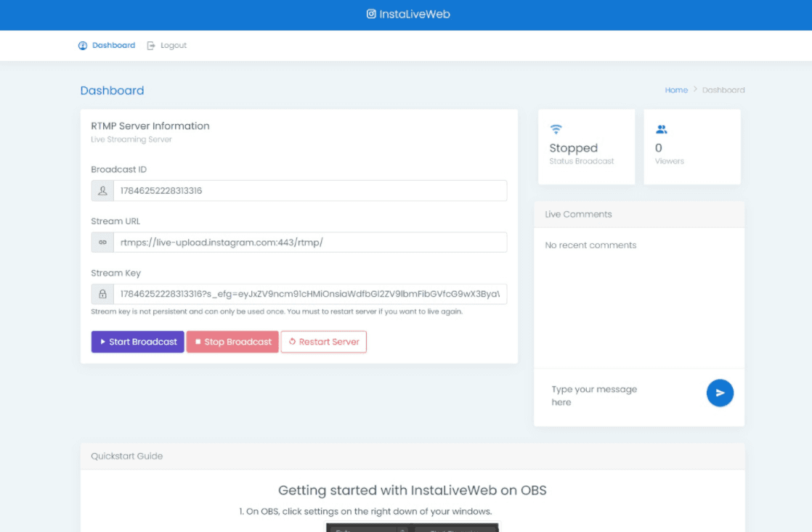The image size is (812, 532).
Task: Click the padlock icon beside Stream Key
Action: tap(102, 293)
